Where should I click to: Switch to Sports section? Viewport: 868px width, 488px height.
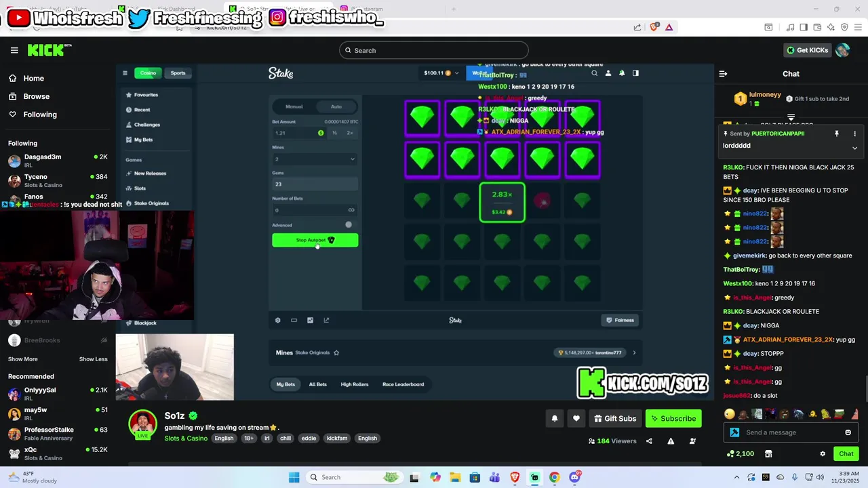click(x=178, y=73)
